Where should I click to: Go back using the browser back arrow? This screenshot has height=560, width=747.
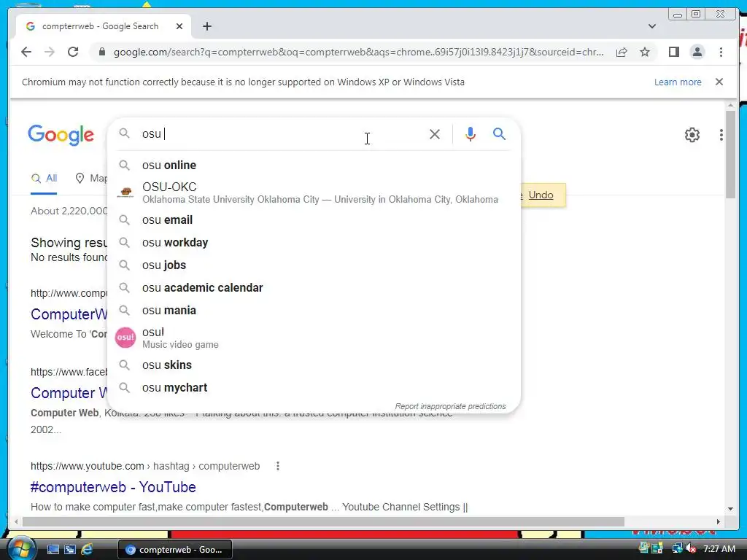[x=26, y=52]
